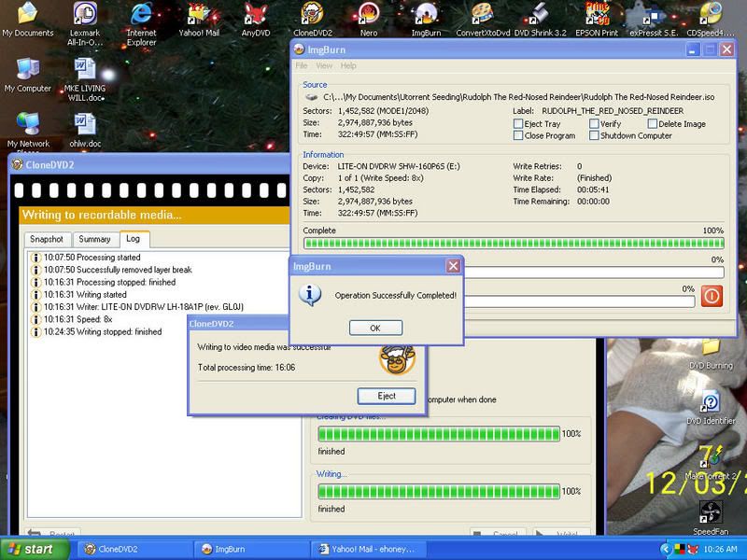This screenshot has width=747, height=560.
Task: Enable the Delete Image checkbox
Action: (x=653, y=124)
